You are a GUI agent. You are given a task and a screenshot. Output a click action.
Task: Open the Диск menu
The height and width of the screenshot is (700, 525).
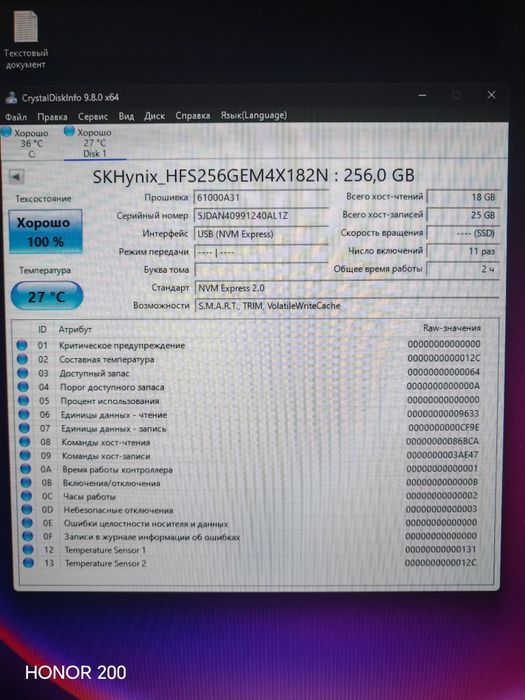pyautogui.click(x=154, y=116)
